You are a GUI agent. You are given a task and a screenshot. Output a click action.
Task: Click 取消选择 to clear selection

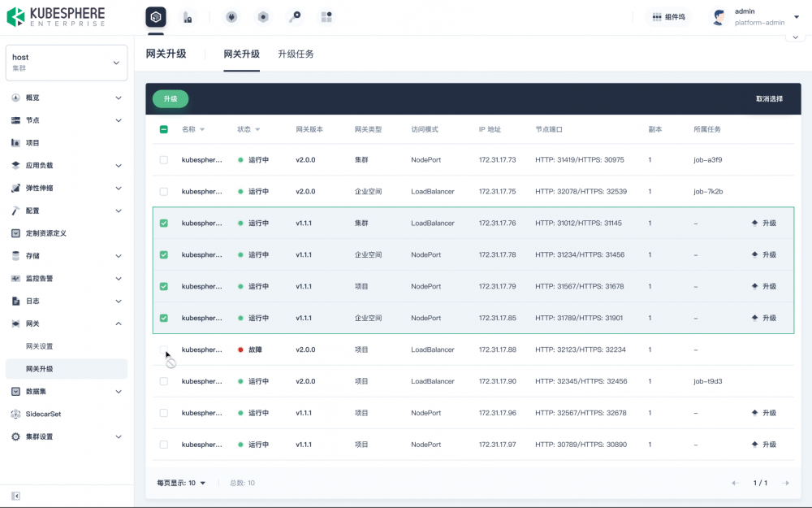click(x=769, y=99)
